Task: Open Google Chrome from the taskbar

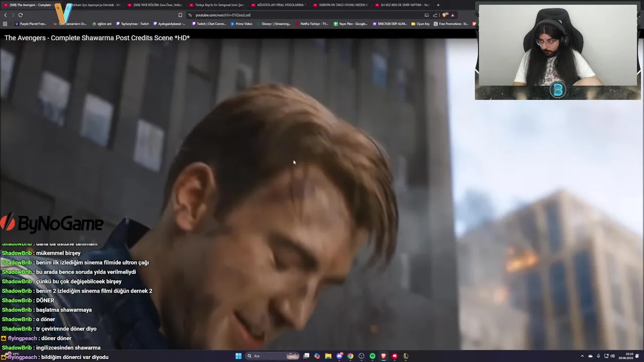Action: 350,356
